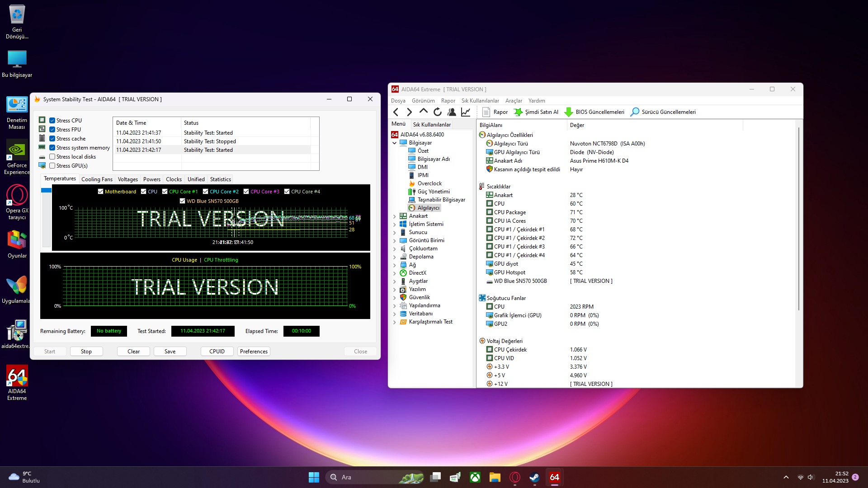Screen dimensions: 868x488
Task: Open Bu bilgisayar desktop icon
Action: (x=17, y=63)
